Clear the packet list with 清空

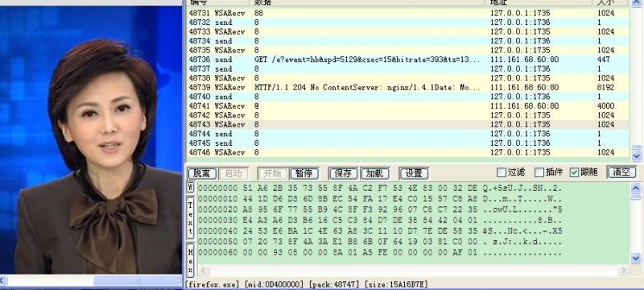pyautogui.click(x=621, y=172)
